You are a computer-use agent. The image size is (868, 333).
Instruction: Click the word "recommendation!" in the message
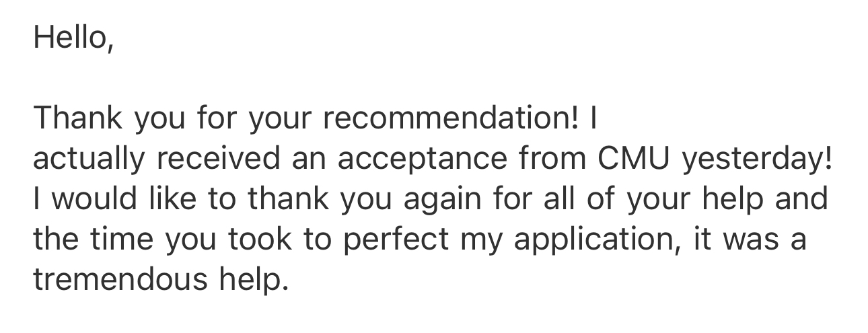click(451, 119)
